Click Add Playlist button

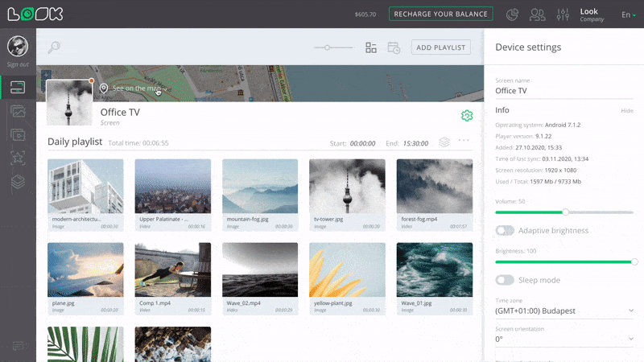(x=441, y=47)
